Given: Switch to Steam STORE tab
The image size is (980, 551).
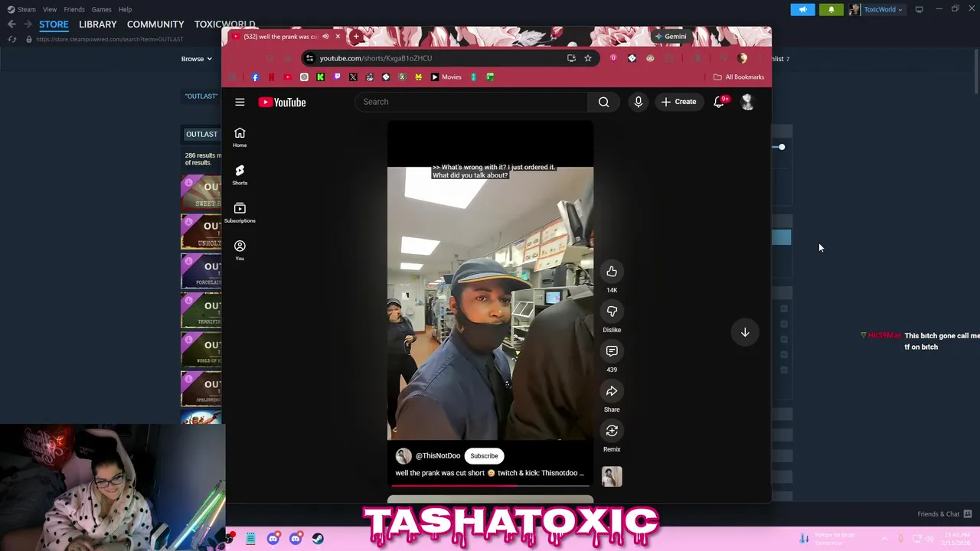Looking at the screenshot, I should pyautogui.click(x=54, y=24).
